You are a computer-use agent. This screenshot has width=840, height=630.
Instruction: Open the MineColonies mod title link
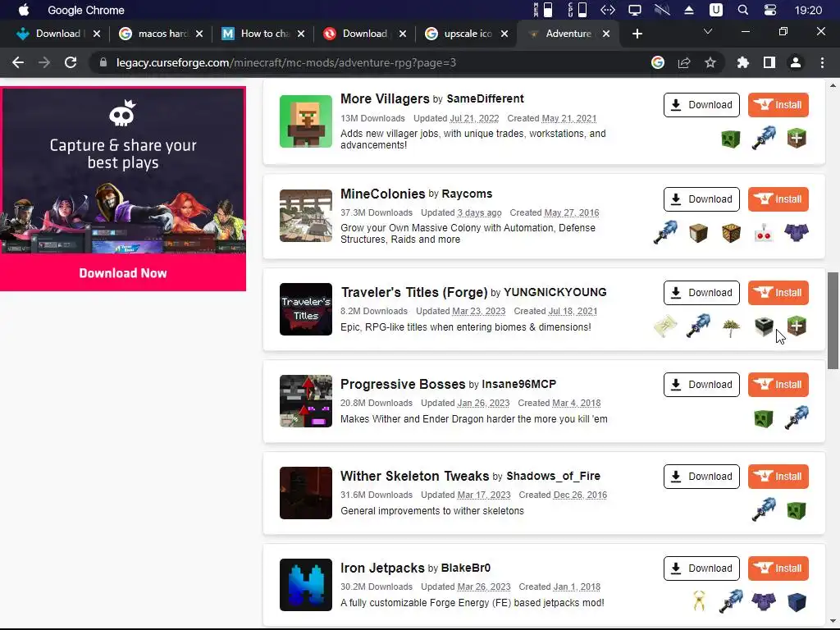(x=382, y=194)
